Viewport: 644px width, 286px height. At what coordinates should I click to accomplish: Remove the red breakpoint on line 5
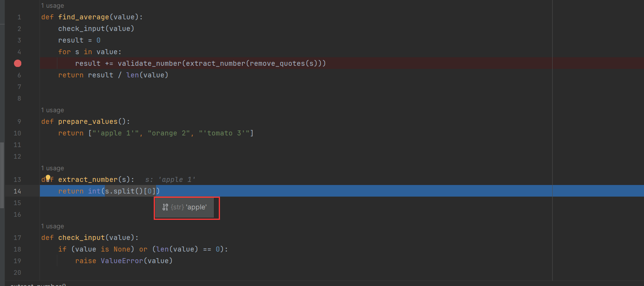click(18, 63)
